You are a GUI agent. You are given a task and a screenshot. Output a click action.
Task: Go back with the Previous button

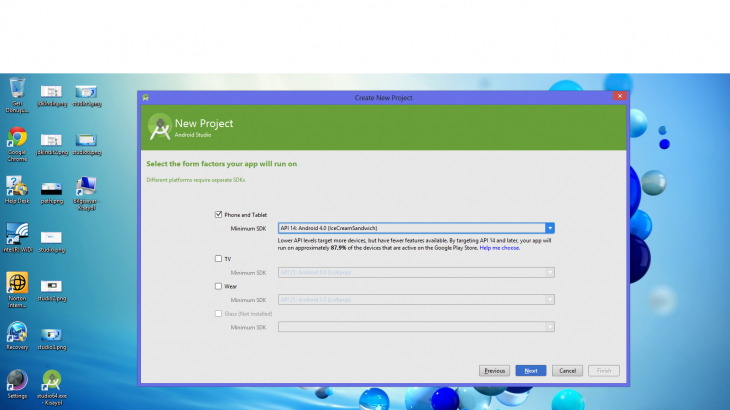pos(494,370)
